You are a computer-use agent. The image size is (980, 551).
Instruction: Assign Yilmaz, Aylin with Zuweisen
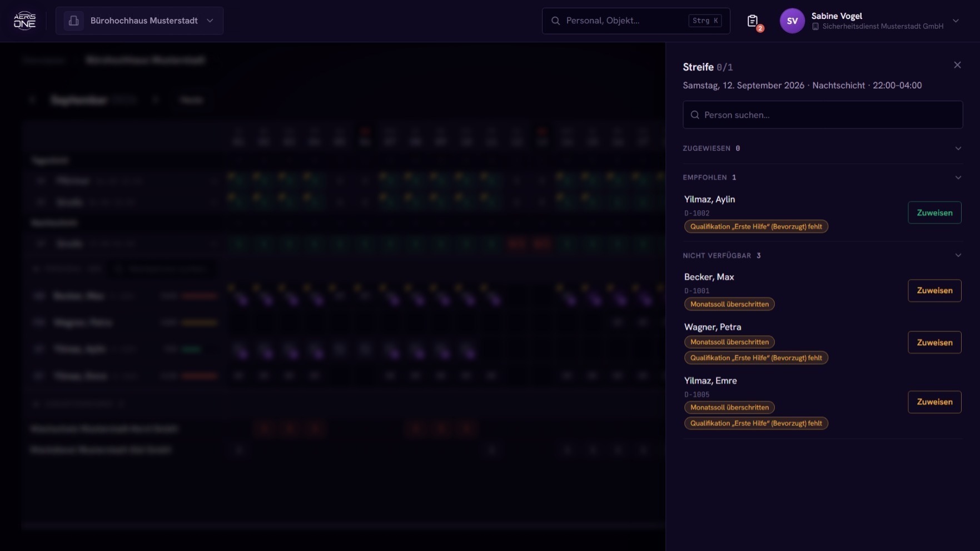click(934, 212)
